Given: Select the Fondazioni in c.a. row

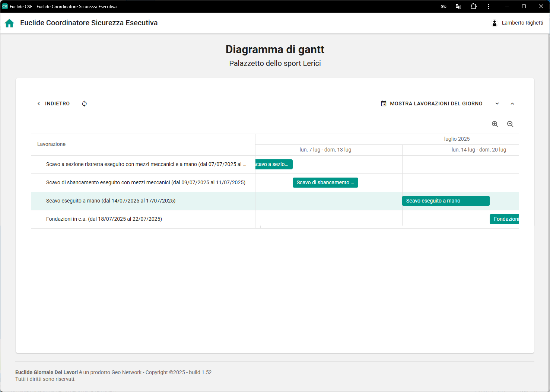Looking at the screenshot, I should coord(104,219).
